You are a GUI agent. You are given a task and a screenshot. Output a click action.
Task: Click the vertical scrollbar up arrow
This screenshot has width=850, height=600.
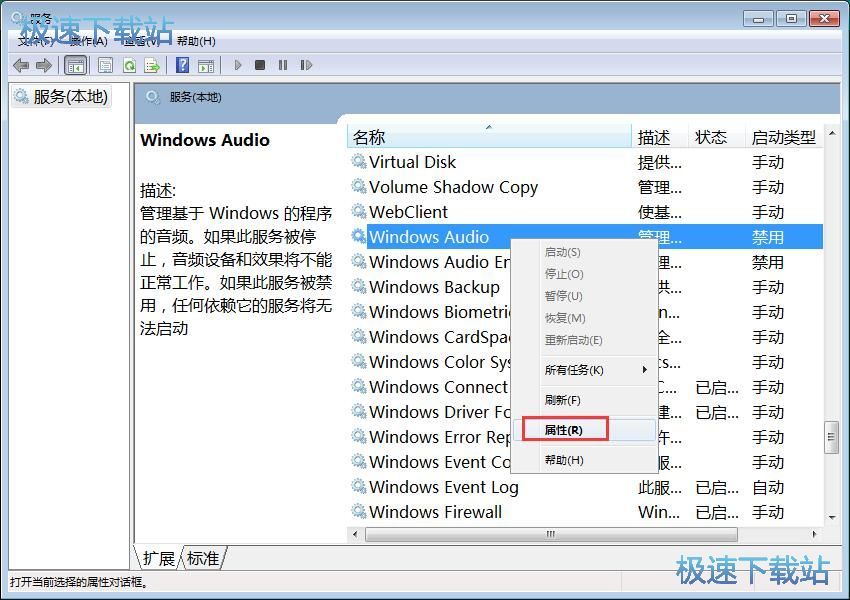(832, 133)
